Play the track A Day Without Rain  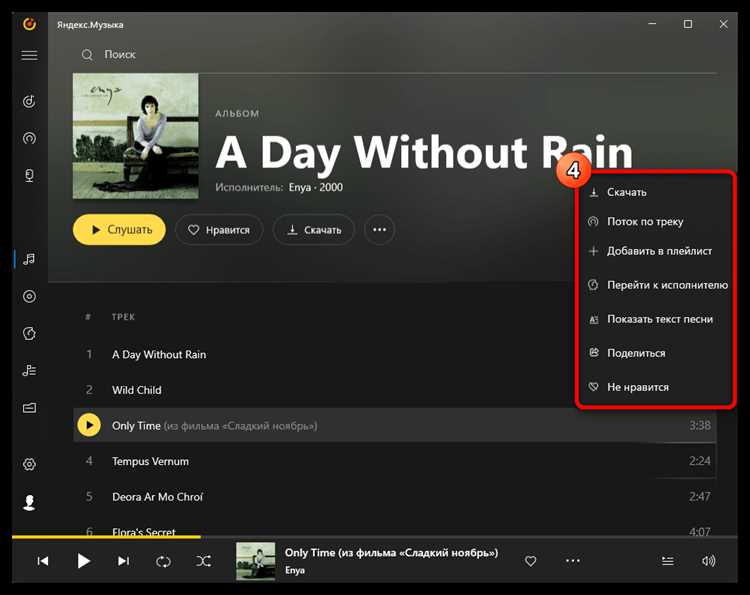tap(159, 354)
